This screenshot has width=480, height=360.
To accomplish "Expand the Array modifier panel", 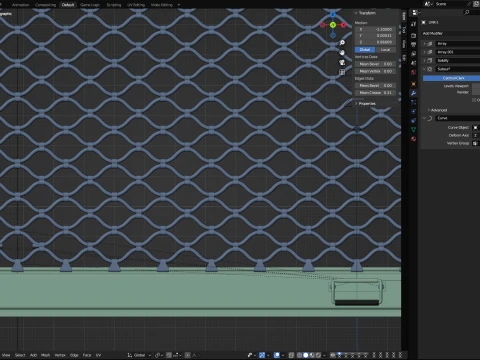I will click(425, 44).
